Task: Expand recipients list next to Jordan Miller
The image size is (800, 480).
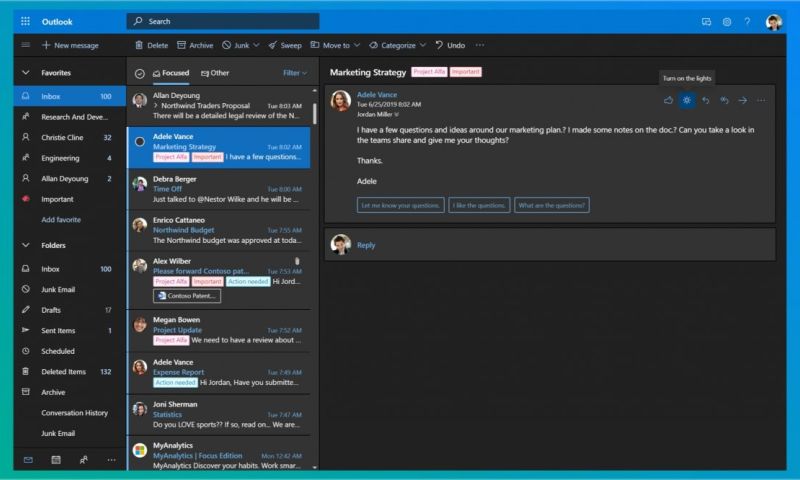Action: click(396, 114)
